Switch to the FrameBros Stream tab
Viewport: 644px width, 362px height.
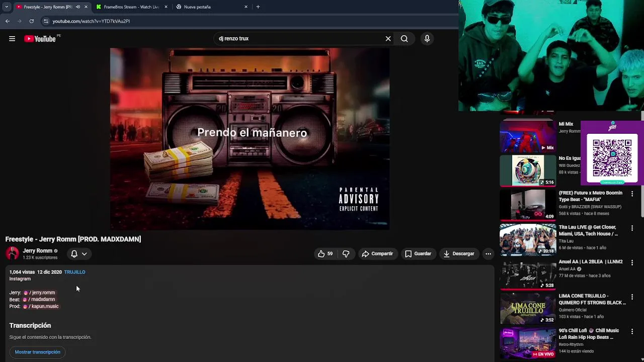pyautogui.click(x=132, y=7)
